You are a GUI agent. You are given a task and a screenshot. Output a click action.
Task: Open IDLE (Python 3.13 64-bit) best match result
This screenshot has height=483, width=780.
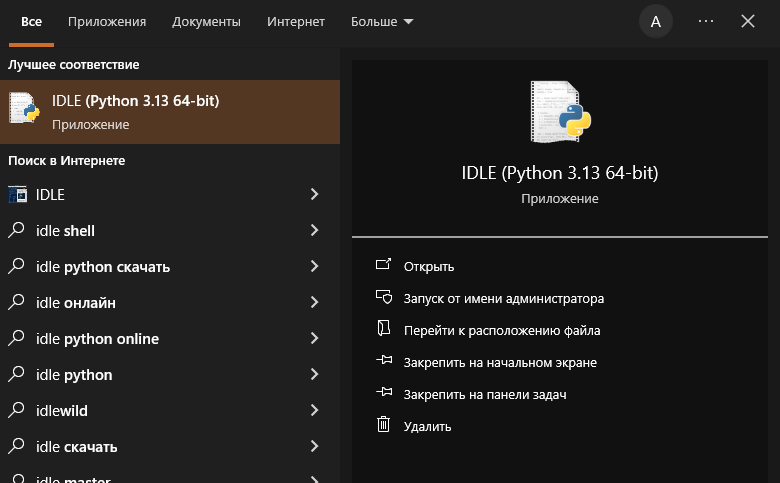pos(170,112)
